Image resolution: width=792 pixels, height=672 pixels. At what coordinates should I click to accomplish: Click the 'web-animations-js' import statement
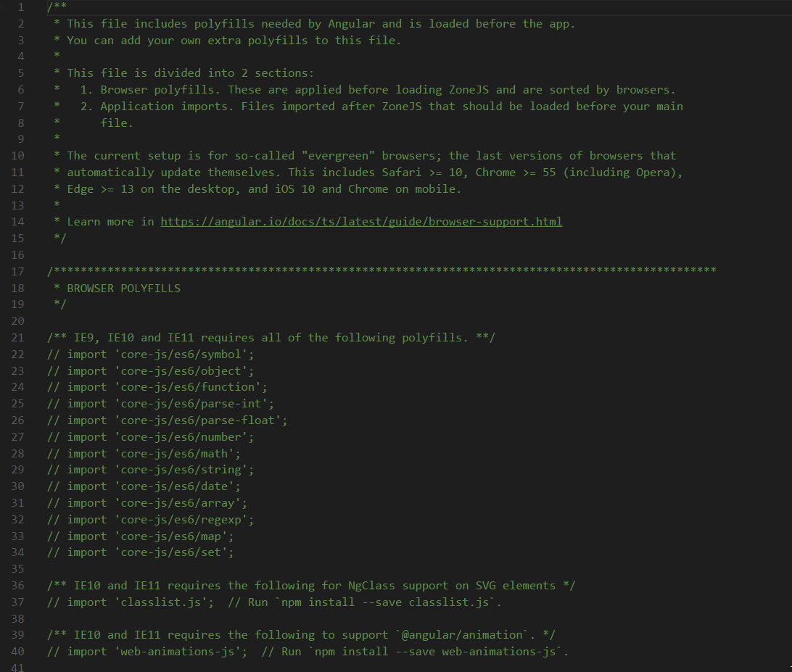pos(147,652)
